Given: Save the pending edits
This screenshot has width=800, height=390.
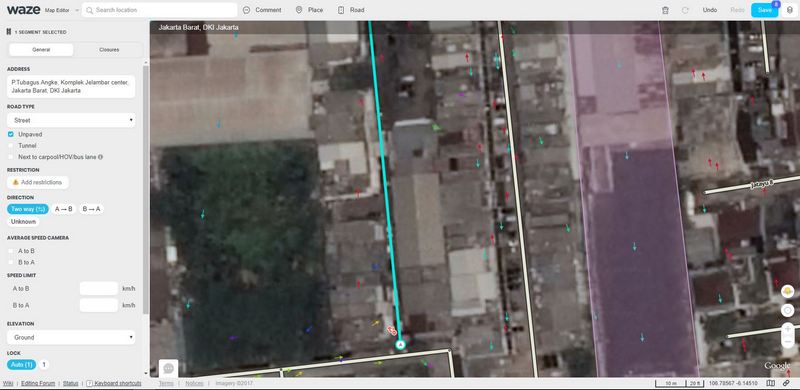Looking at the screenshot, I should tap(764, 10).
